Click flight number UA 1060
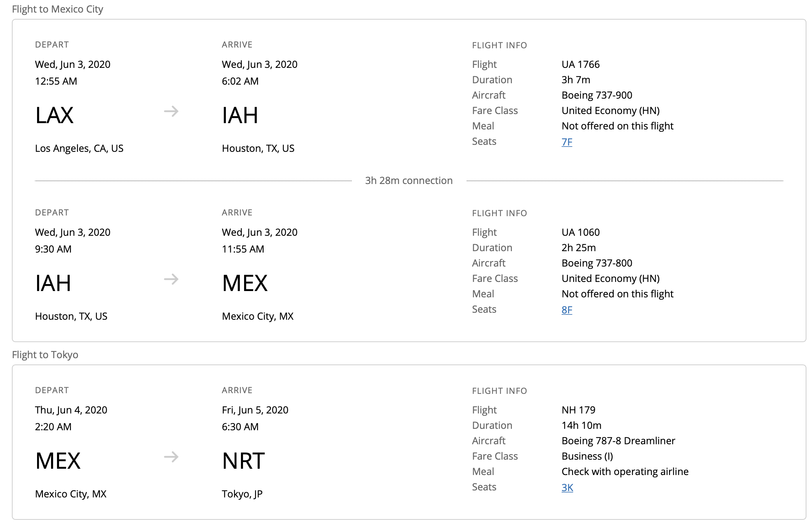 [580, 232]
